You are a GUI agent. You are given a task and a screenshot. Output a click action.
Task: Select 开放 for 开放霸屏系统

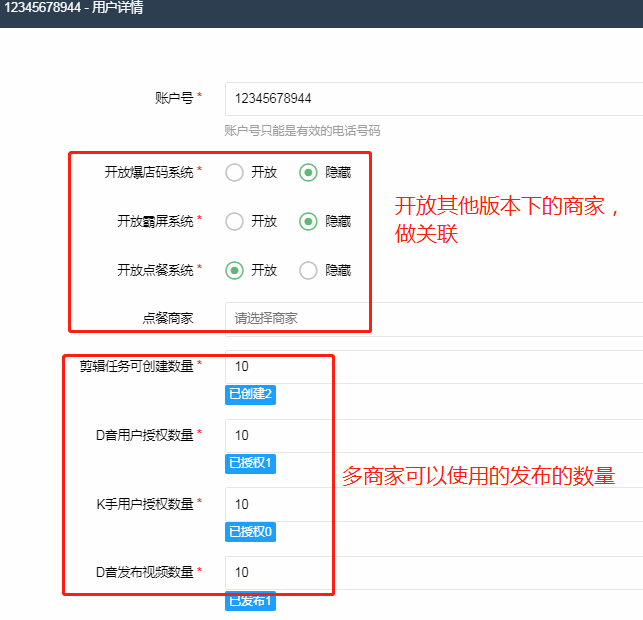(x=235, y=221)
